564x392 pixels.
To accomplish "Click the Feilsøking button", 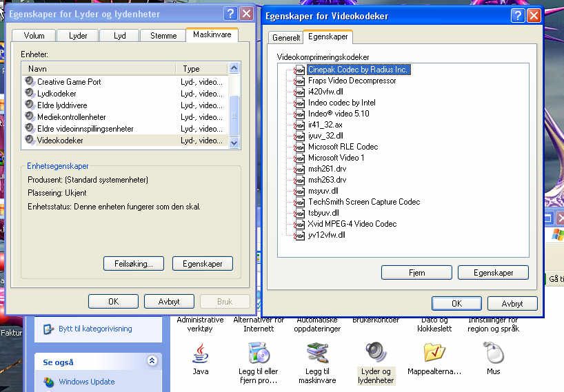I will tap(134, 264).
